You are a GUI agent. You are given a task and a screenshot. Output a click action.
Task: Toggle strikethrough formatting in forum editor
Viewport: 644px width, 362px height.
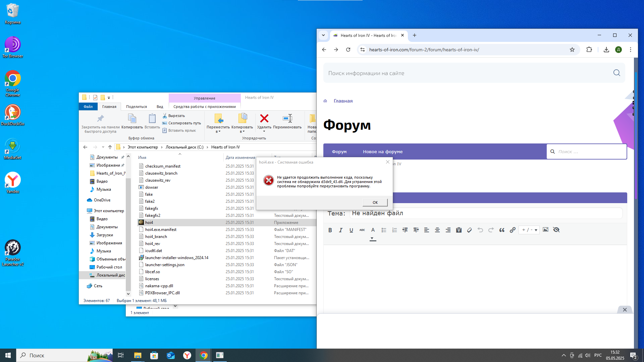362,230
